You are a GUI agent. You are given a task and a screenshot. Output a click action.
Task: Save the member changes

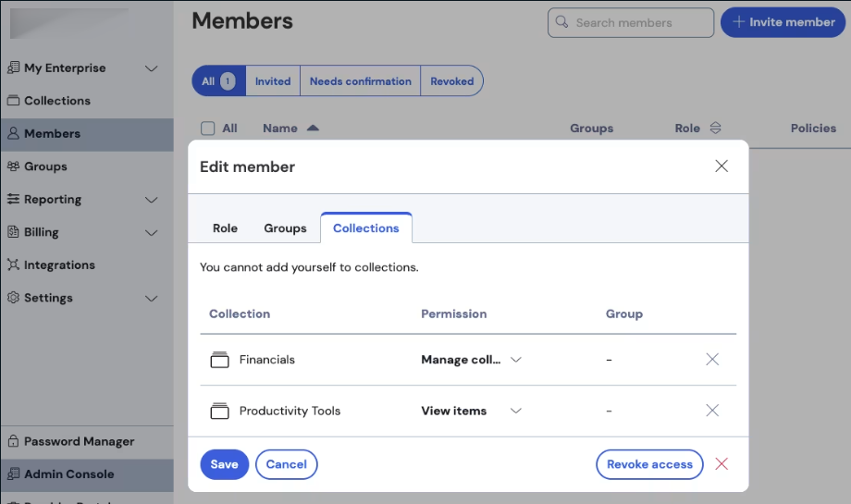[224, 464]
